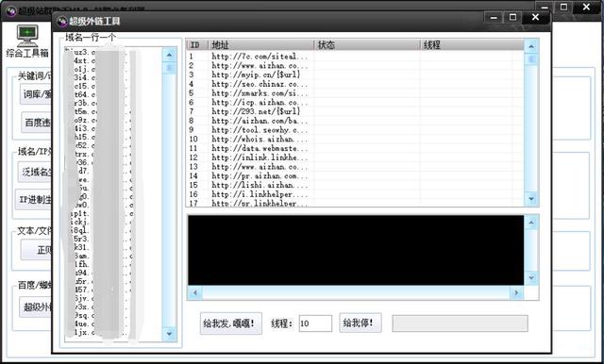This screenshot has height=364, width=604.
Task: Click up arrow of domain list scrollbar
Action: 169,56
